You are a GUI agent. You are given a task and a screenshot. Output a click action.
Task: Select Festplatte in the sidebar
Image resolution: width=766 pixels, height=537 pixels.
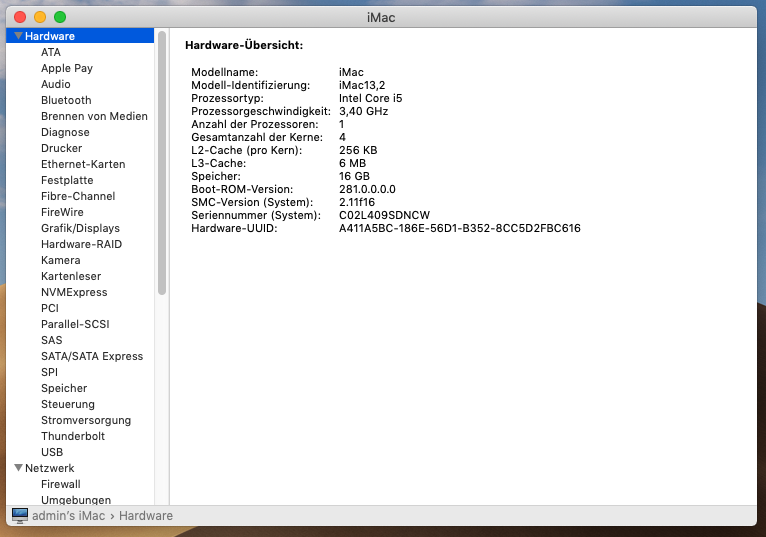(67, 180)
